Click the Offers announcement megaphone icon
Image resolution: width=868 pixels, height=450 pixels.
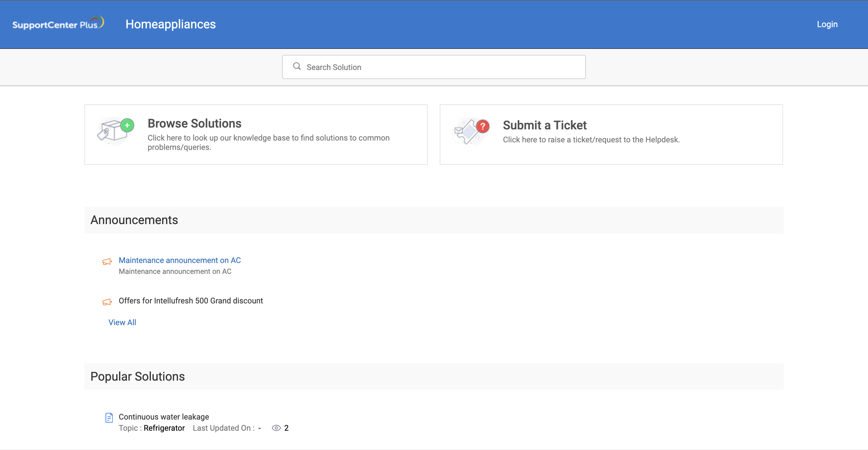click(x=105, y=301)
